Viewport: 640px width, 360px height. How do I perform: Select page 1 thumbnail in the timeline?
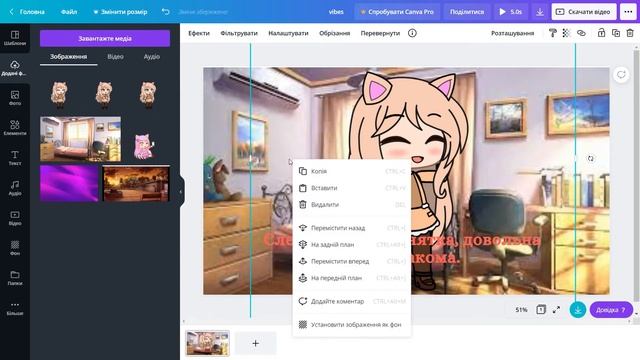click(x=207, y=343)
